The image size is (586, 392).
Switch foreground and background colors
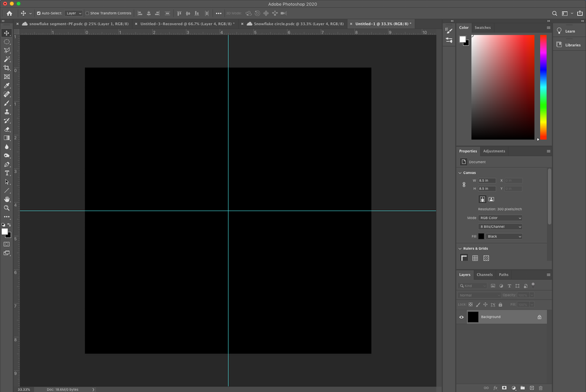9,225
